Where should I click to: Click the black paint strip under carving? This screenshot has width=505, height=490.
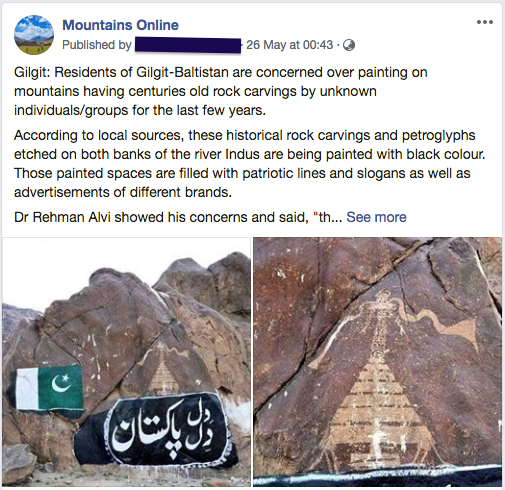[377, 473]
